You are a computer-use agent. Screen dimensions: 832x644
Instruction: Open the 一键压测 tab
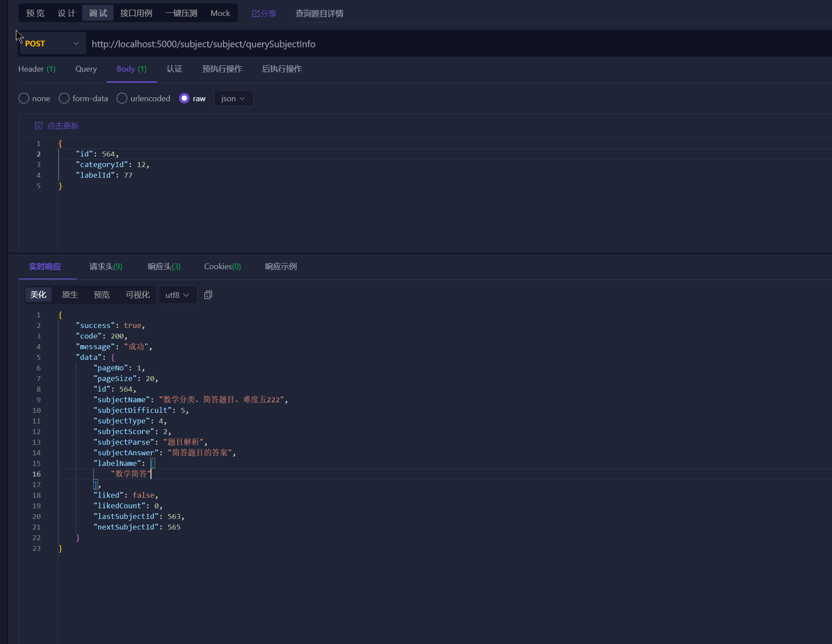pyautogui.click(x=181, y=13)
